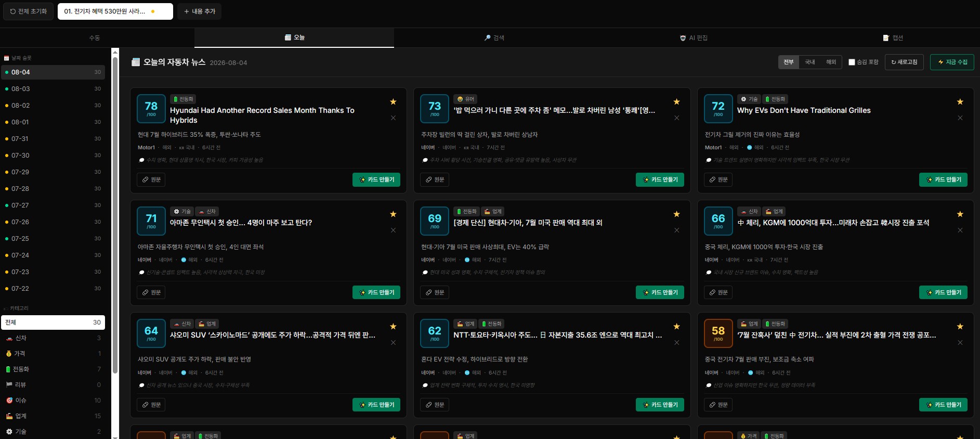The width and height of the screenshot is (980, 439).
Task: Open 원문 for the '7월 잔혹사' article
Action: (718, 405)
